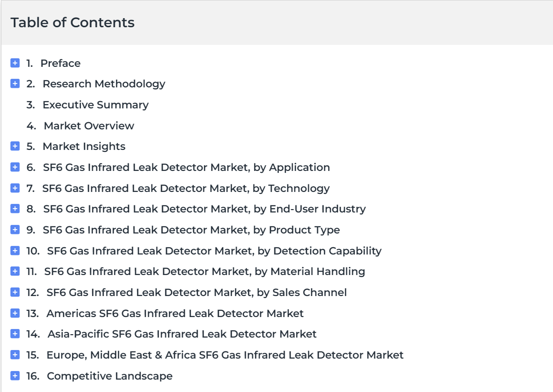Click the Research Methodology title text

tap(104, 84)
